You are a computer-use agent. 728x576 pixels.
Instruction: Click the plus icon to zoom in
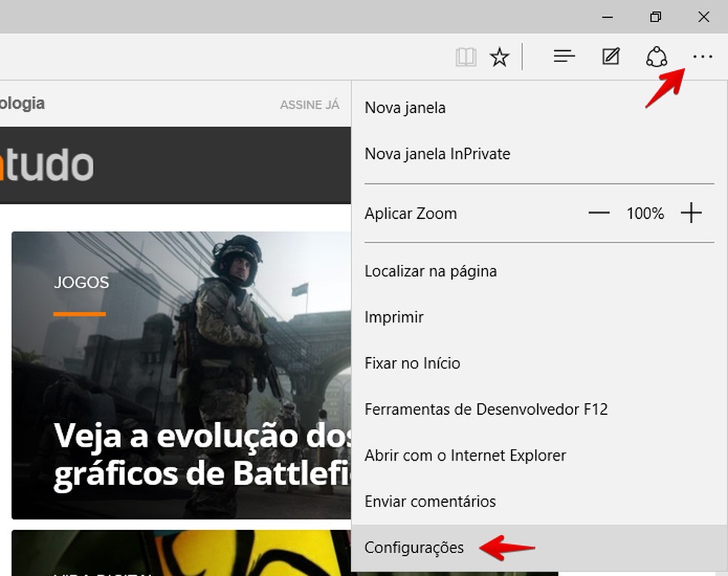click(692, 213)
